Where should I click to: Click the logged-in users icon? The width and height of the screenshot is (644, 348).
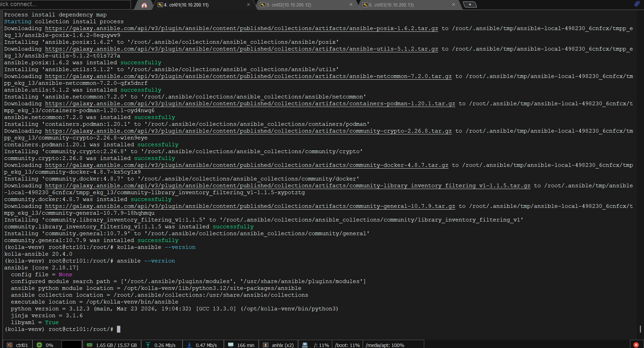pyautogui.click(x=266, y=345)
